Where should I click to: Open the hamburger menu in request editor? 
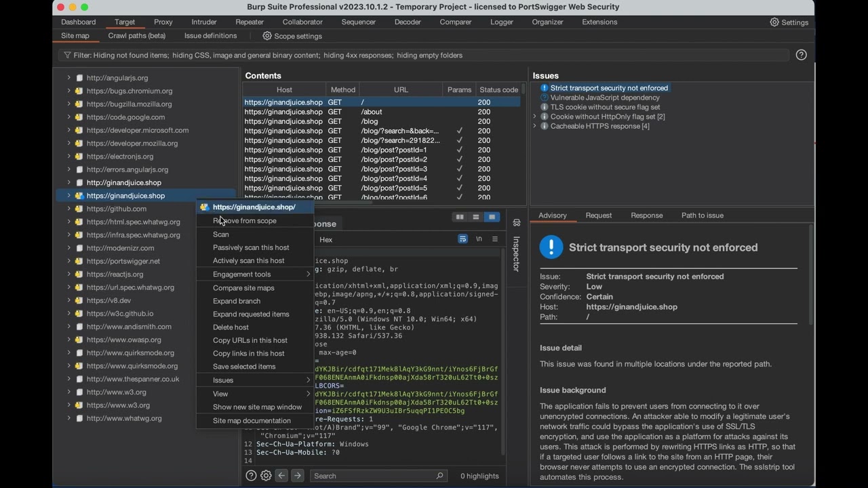pyautogui.click(x=495, y=239)
